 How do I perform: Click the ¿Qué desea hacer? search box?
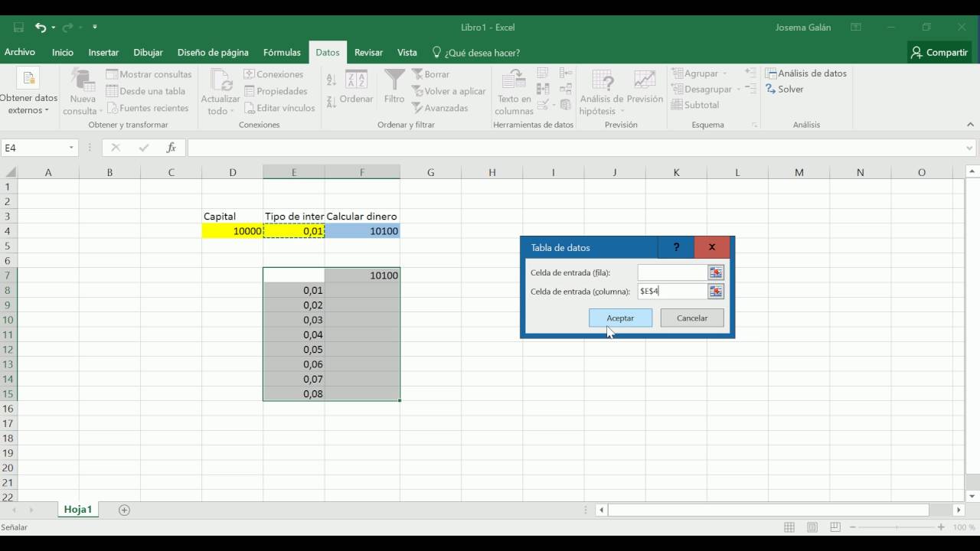(x=476, y=53)
